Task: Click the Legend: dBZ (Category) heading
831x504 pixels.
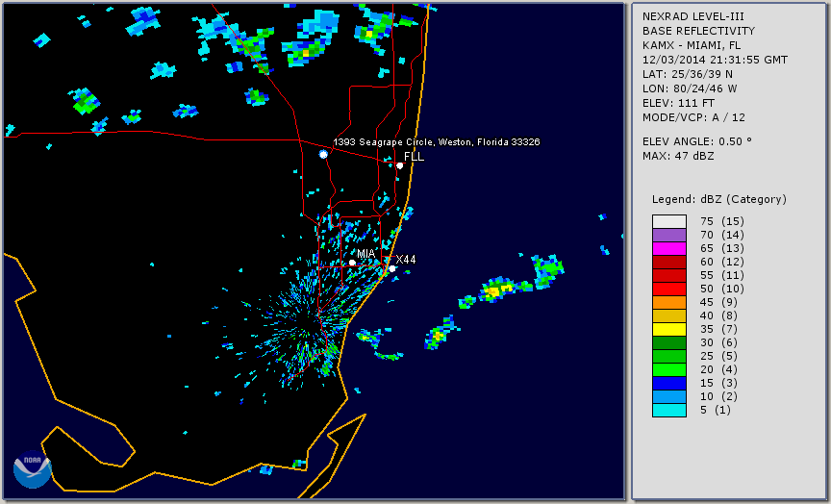Action: click(x=719, y=199)
